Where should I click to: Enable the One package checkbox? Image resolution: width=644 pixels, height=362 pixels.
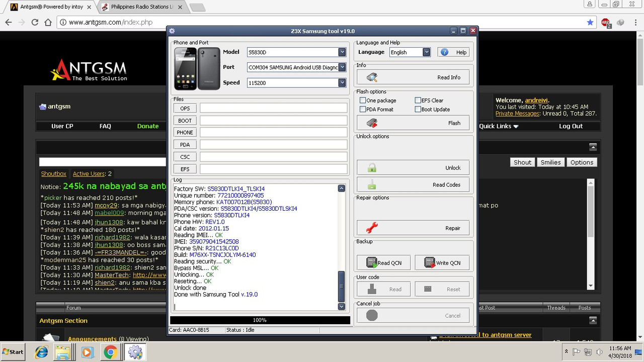click(x=363, y=101)
